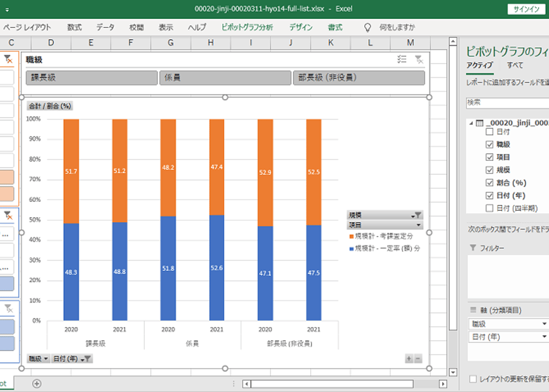Collapse the entire field with minus button

pyautogui.click(x=418, y=358)
